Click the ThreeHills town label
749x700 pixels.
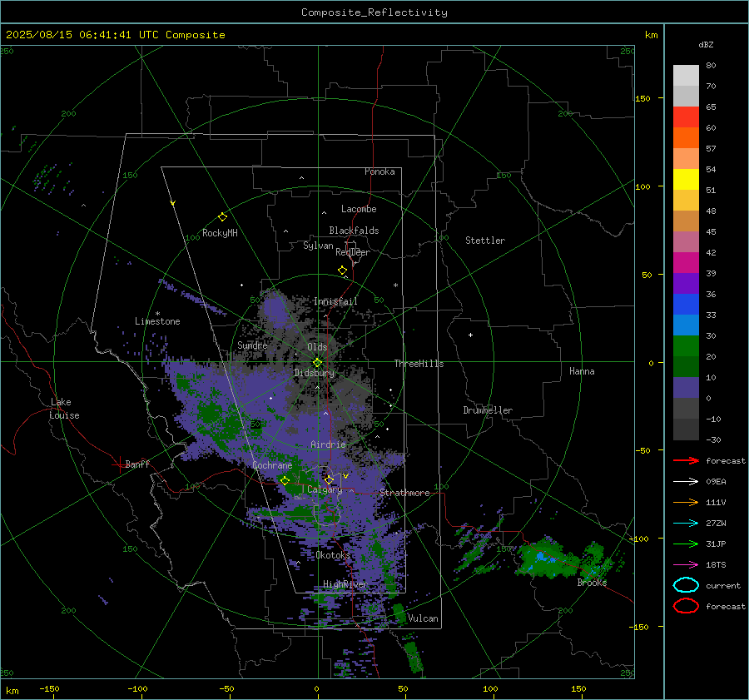419,364
